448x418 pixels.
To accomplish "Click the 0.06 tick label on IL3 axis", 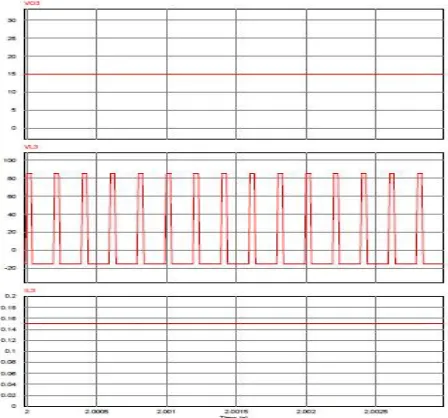I will tap(9, 373).
